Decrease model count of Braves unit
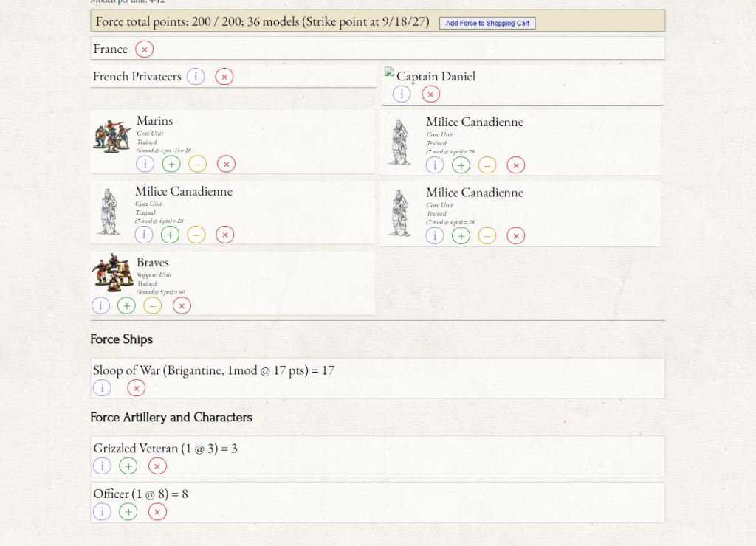This screenshot has height=546, width=756. pos(152,305)
